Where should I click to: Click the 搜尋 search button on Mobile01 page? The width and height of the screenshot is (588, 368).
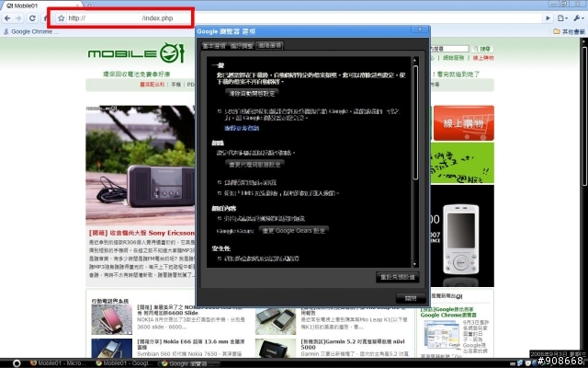(x=482, y=49)
